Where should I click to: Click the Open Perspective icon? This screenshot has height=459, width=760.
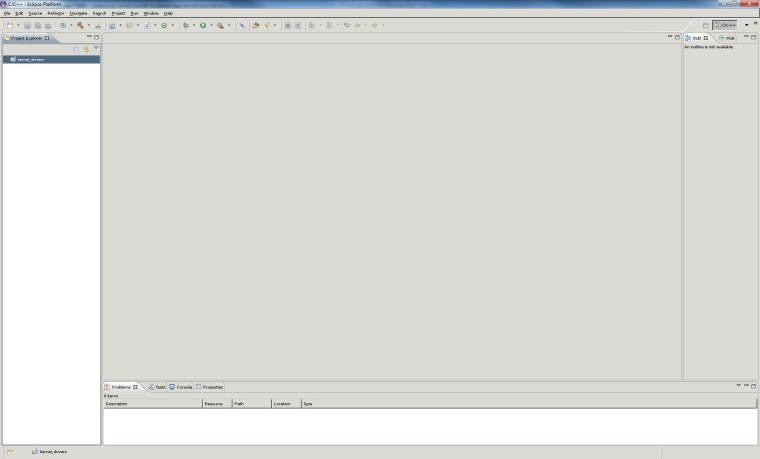click(x=706, y=25)
